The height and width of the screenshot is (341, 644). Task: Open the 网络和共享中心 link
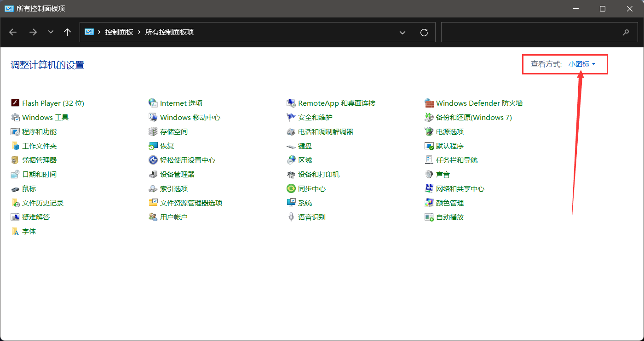click(460, 188)
